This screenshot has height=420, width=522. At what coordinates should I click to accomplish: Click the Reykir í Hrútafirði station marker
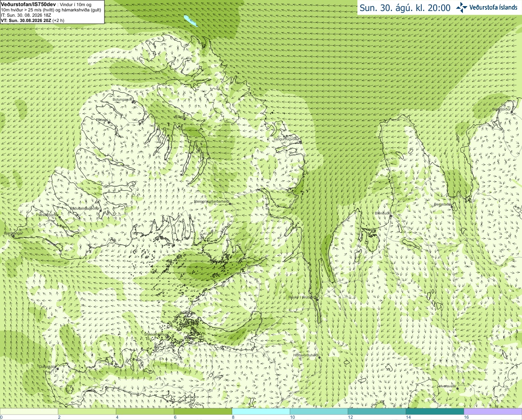coord(315,298)
